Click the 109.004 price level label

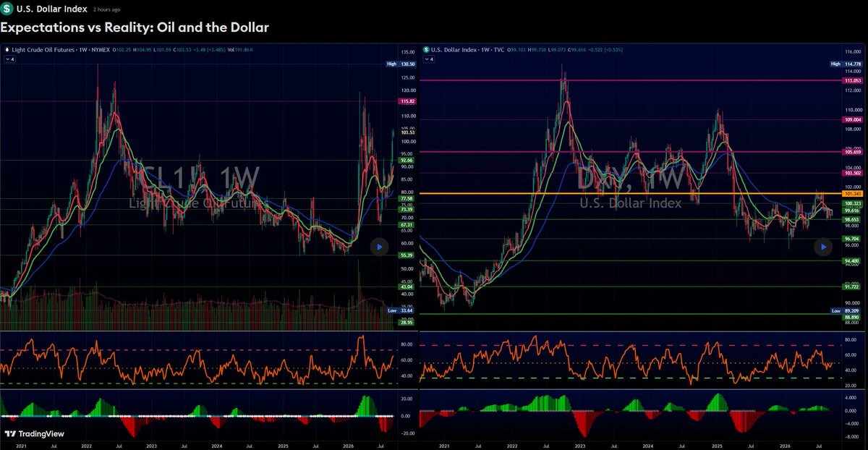click(854, 119)
